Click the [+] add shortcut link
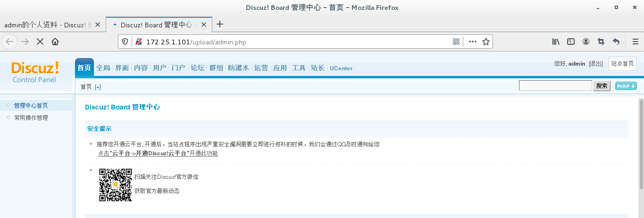The width and height of the screenshot is (644, 218). pos(98,87)
